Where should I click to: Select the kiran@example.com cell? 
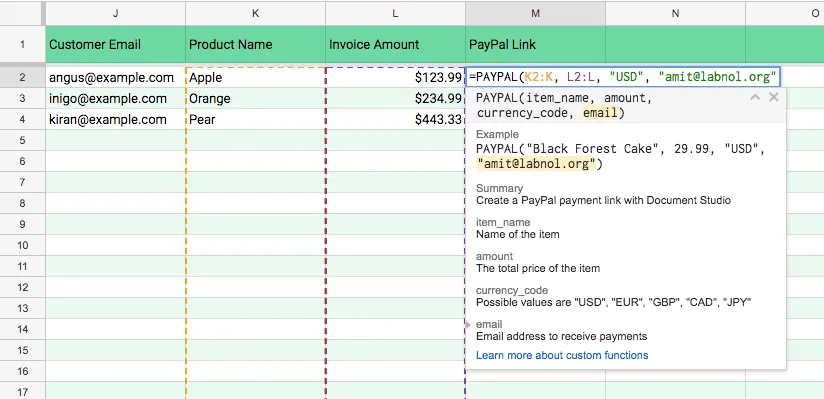click(x=116, y=119)
